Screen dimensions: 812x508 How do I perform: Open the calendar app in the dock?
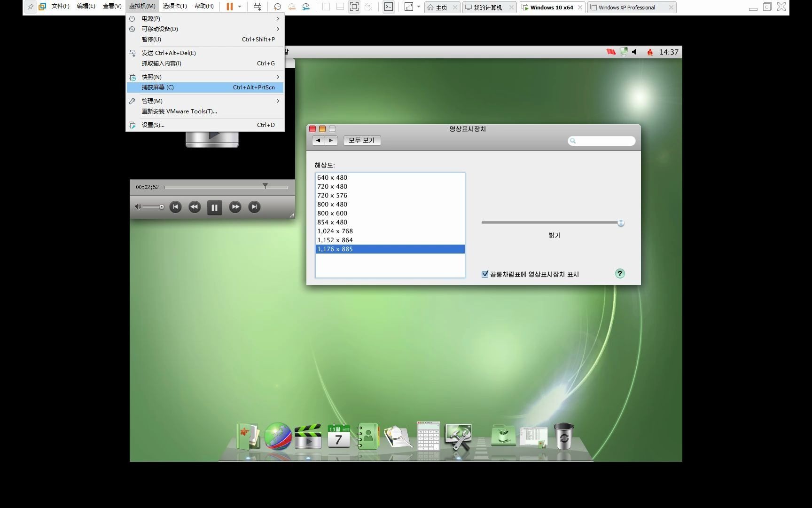coord(338,436)
